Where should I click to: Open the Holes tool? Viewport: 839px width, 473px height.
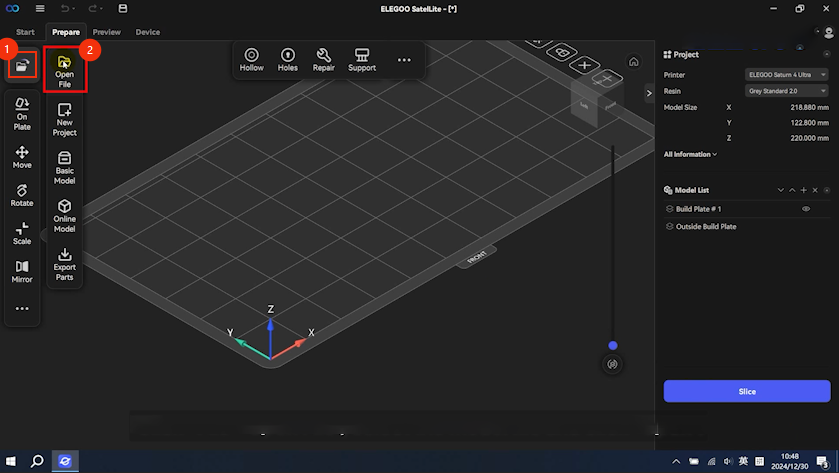coord(287,59)
